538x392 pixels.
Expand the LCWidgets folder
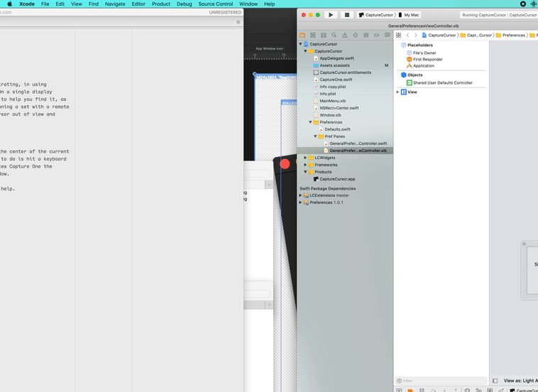coord(306,158)
